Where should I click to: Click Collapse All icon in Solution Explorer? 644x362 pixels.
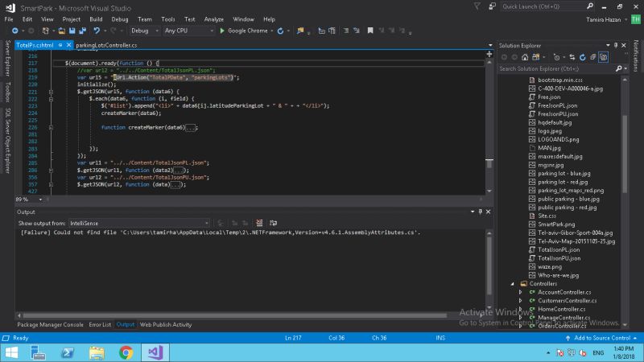tap(593, 57)
